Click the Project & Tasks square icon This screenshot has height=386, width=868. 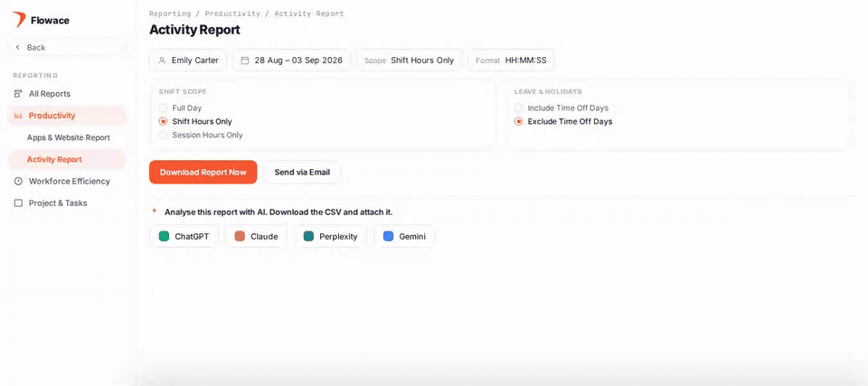coord(18,203)
